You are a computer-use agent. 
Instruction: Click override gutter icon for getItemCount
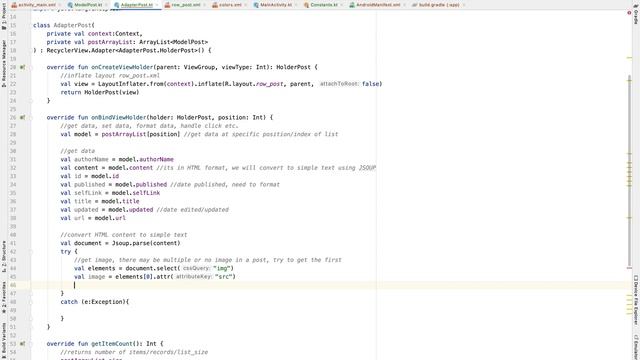tap(22, 344)
